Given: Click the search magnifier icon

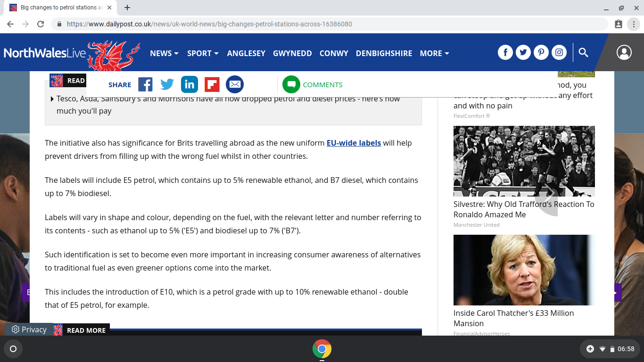Looking at the screenshot, I should pos(584,52).
